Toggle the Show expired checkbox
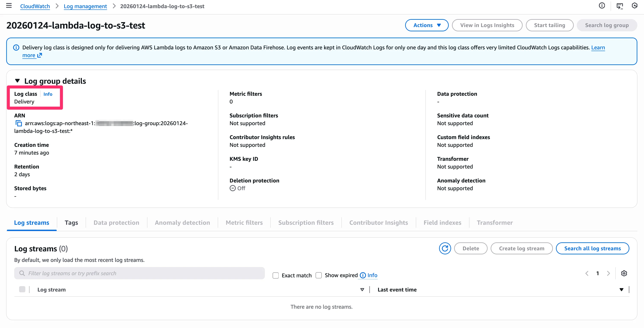 (x=319, y=275)
